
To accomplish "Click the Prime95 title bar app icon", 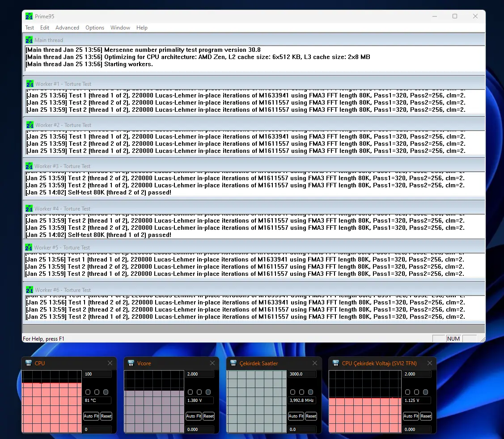I will coord(29,16).
